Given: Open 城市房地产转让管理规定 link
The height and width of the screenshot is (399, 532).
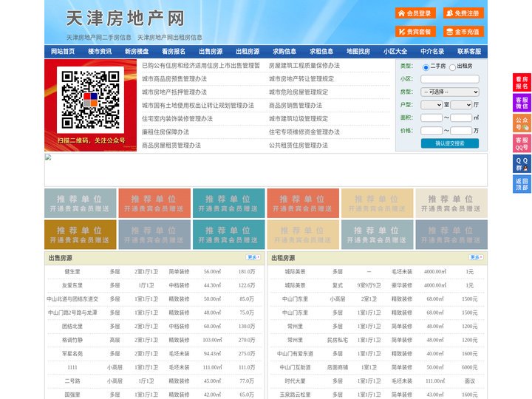Looking at the screenshot, I should coord(301,79).
